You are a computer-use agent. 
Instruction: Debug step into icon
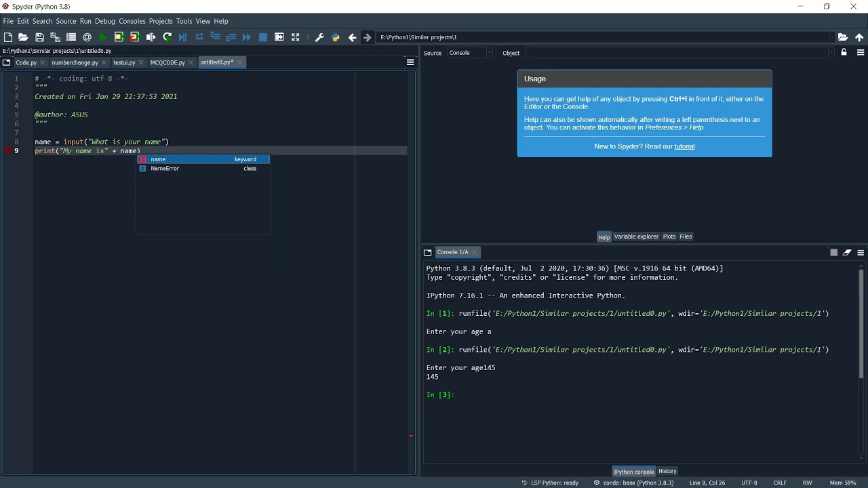(215, 37)
